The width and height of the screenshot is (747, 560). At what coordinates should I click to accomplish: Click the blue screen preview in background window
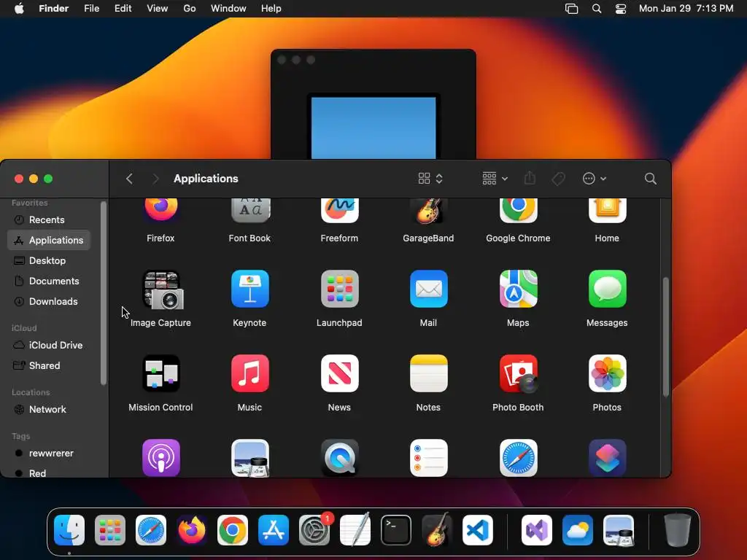pos(373,128)
